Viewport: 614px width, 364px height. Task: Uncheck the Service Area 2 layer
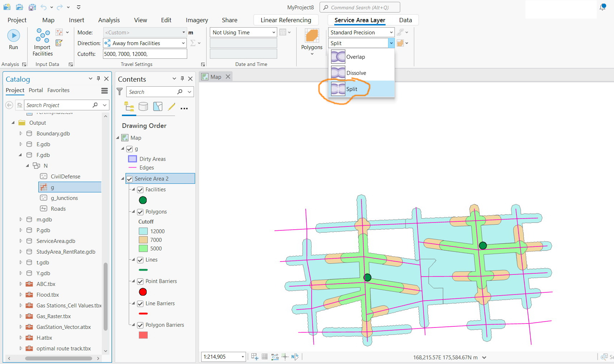point(129,179)
